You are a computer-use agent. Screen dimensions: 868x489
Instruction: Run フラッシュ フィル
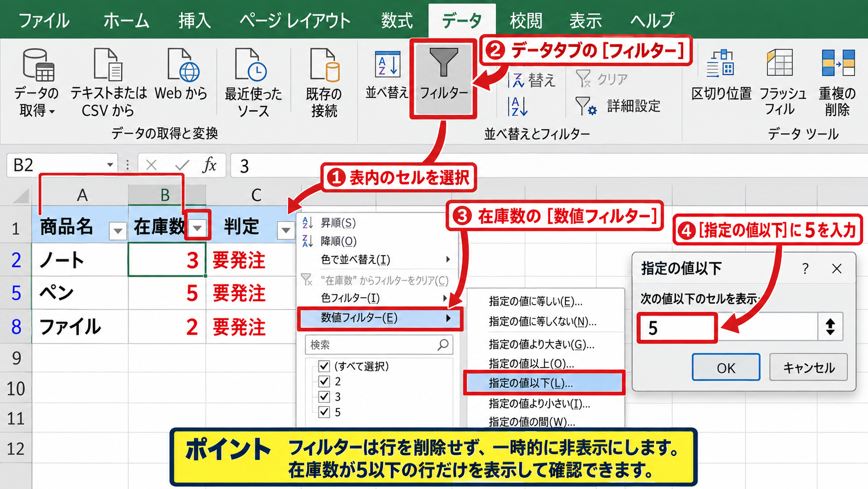[x=782, y=83]
